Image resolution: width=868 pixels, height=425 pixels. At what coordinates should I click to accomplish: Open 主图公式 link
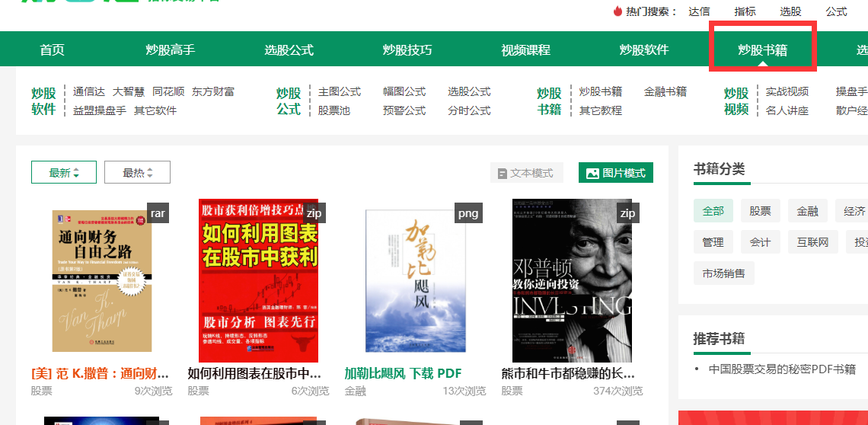pos(340,91)
